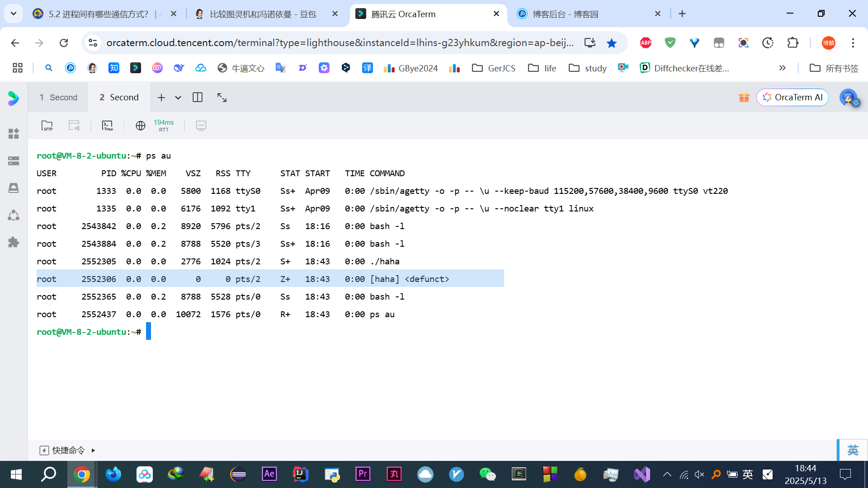Expand the new session dropdown arrow
This screenshot has height=488, width=868.
click(x=178, y=98)
